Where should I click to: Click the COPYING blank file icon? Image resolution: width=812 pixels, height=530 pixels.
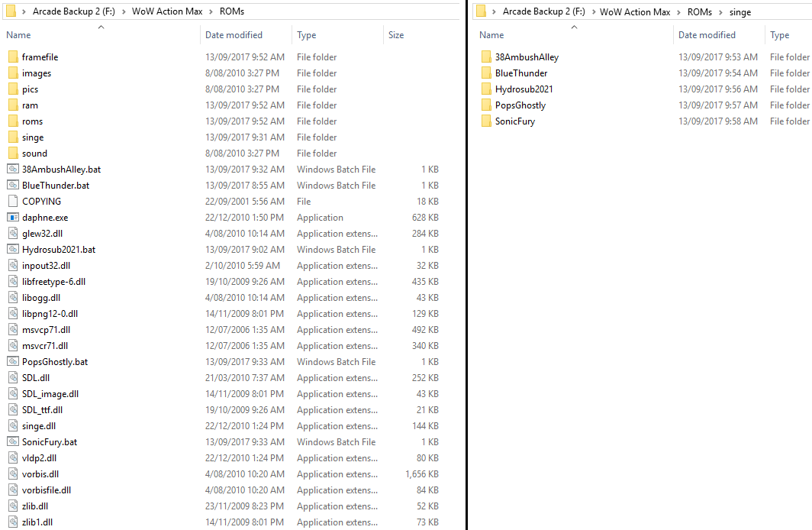[13, 201]
